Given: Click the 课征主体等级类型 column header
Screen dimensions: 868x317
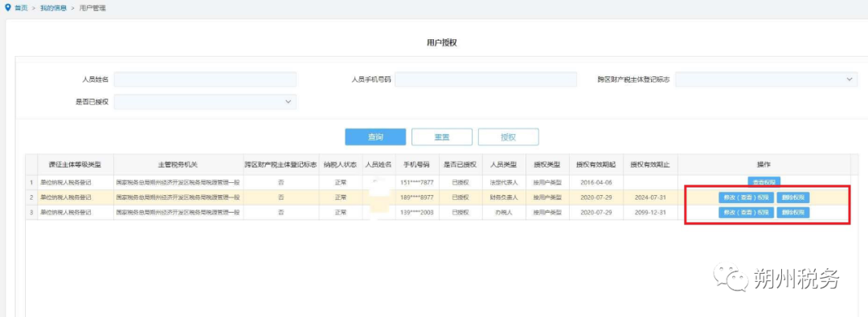Looking at the screenshot, I should click(76, 165).
